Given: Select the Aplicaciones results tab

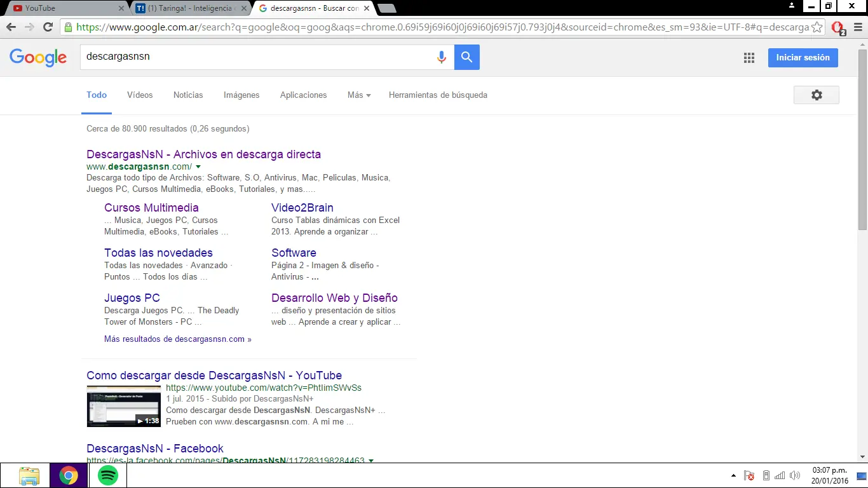Looking at the screenshot, I should (303, 95).
